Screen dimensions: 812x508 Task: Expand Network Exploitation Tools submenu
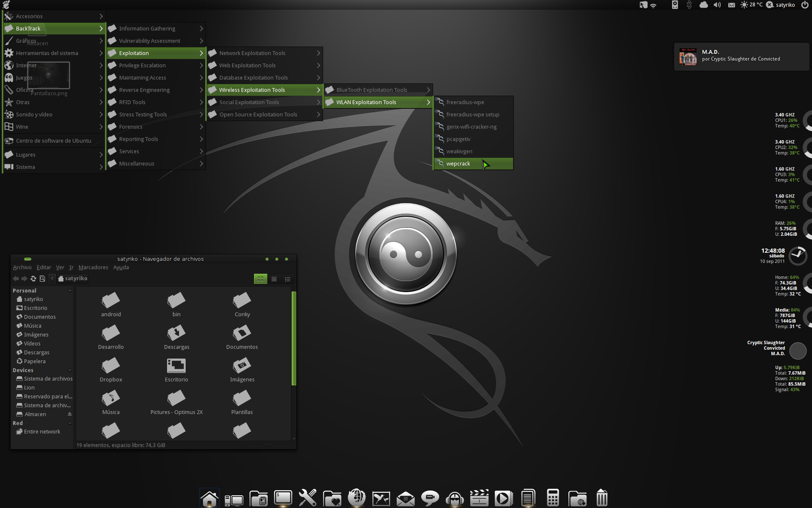265,53
